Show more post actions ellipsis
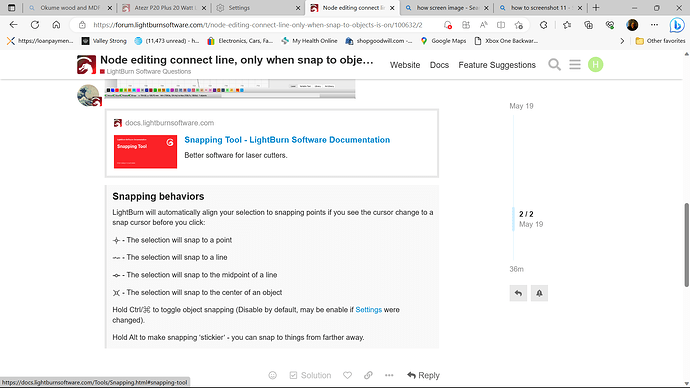The image size is (690, 388). click(x=389, y=375)
